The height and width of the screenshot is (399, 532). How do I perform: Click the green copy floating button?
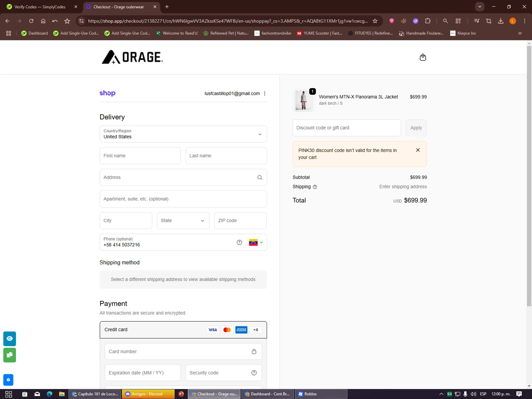[10, 355]
